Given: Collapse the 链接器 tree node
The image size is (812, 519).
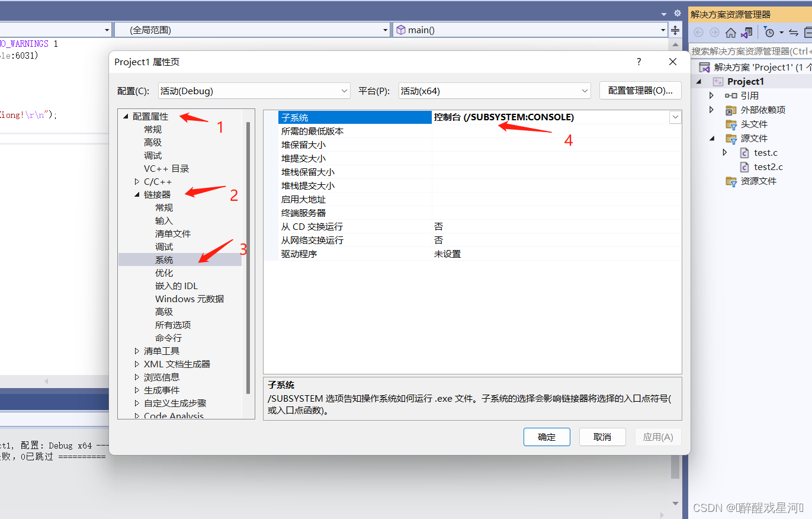Looking at the screenshot, I should point(137,194).
